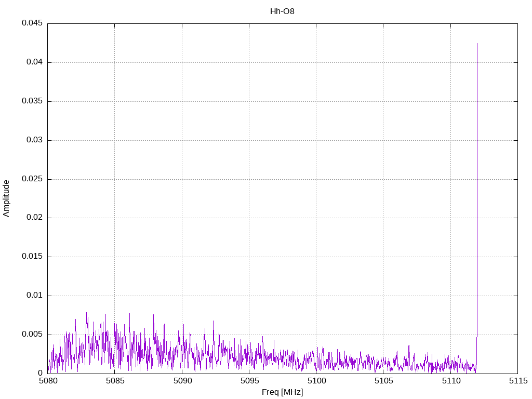Image resolution: width=532 pixels, height=399 pixels.
Task: Select the 0.005 y-axis tick label
Action: [x=32, y=335]
